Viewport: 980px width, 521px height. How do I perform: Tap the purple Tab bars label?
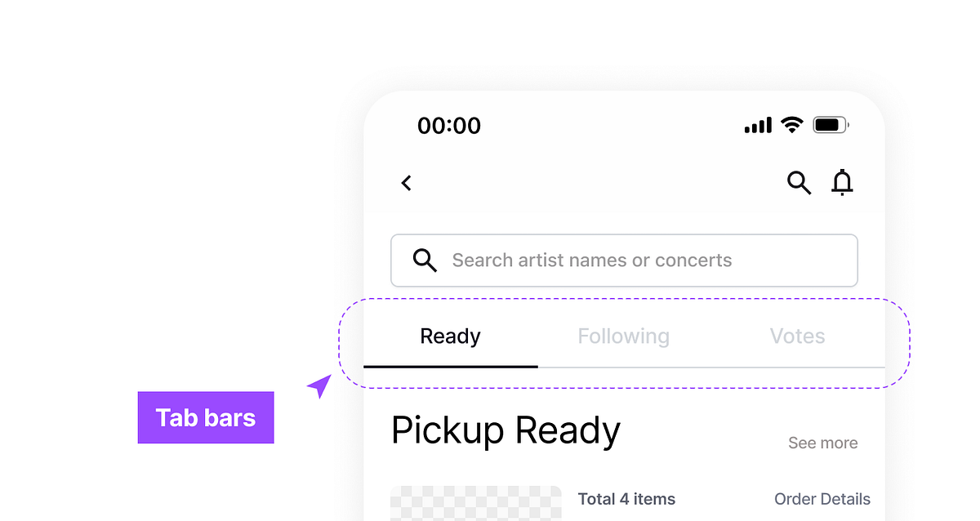coord(206,417)
